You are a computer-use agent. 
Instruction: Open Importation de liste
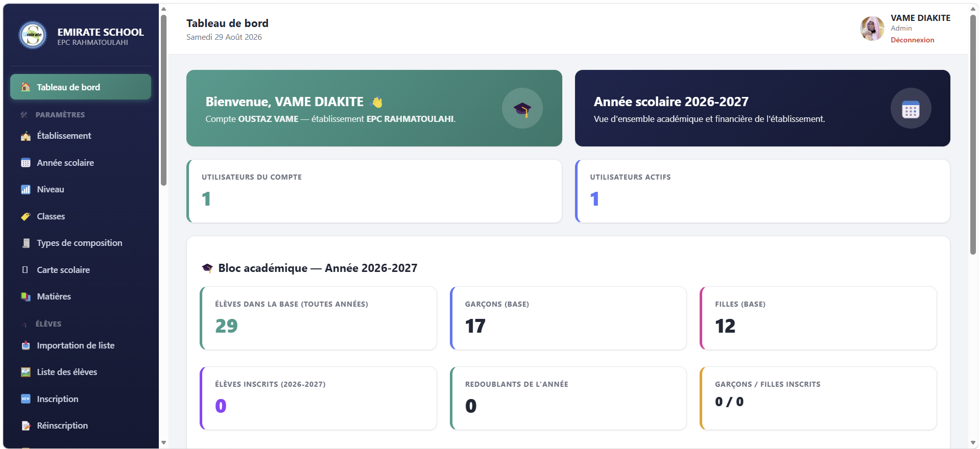click(x=81, y=345)
